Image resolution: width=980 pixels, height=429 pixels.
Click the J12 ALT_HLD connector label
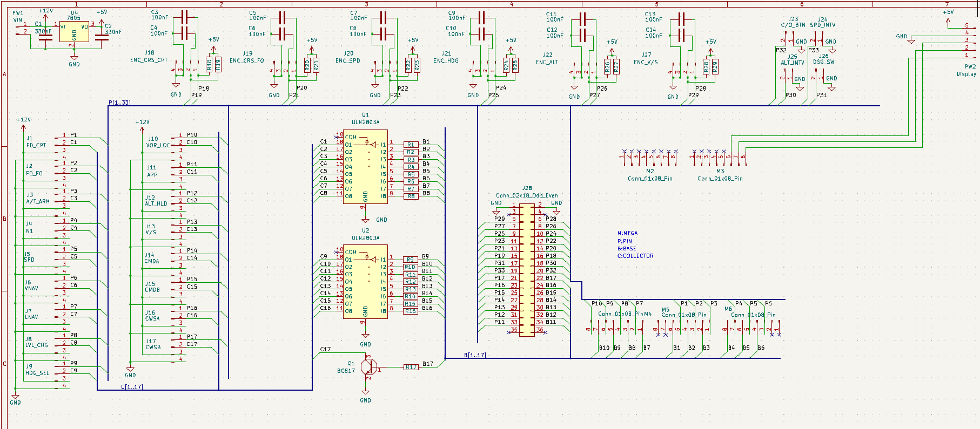156,201
